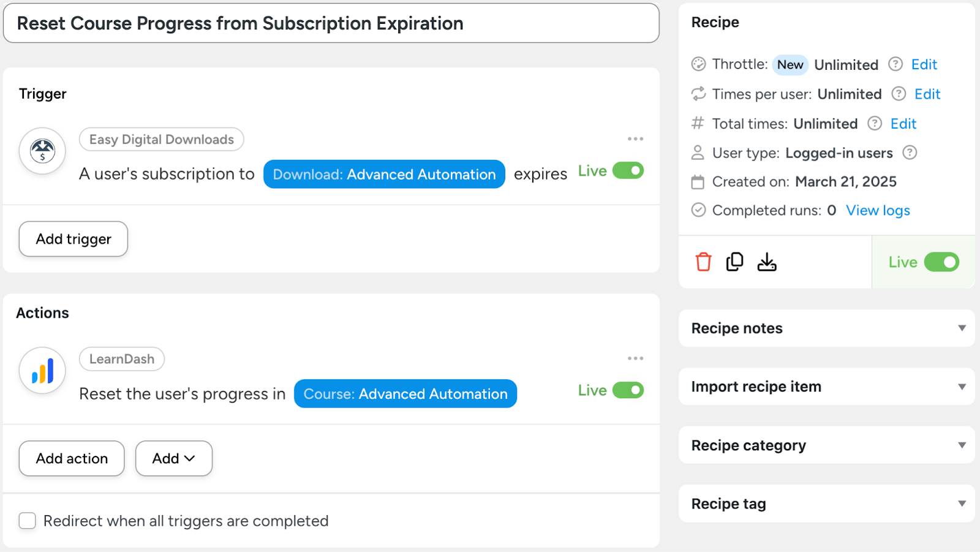Check Redirect when all triggers are completed
This screenshot has height=552, width=980.
[28, 521]
